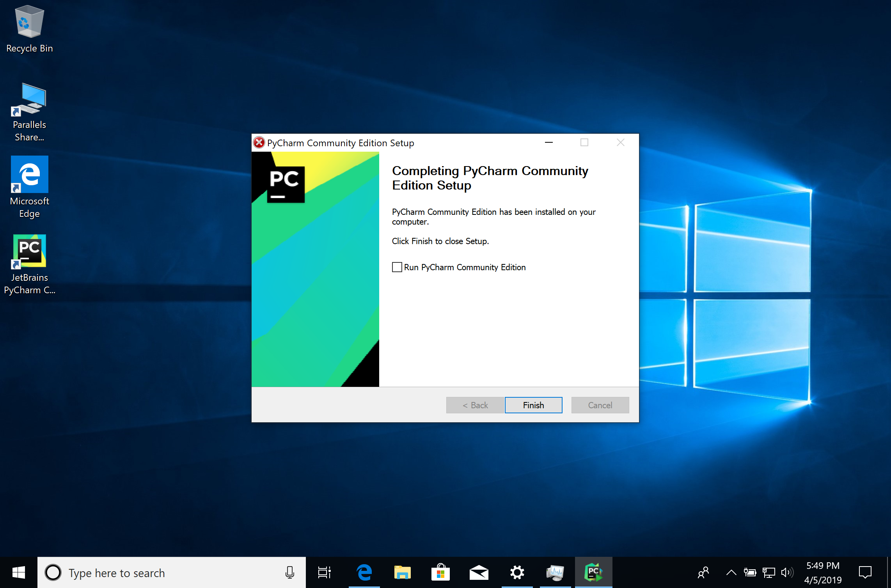Screen dimensions: 891x588
Task: Click PyCharm setup icon on taskbar
Action: [x=593, y=572]
